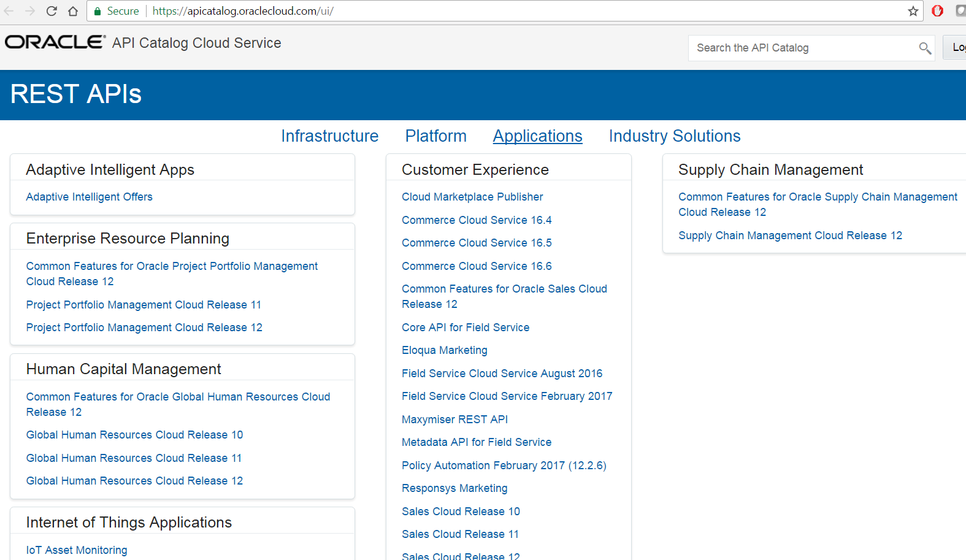Open Project Portfolio Management Cloud Release 12
The image size is (966, 560).
coord(144,328)
